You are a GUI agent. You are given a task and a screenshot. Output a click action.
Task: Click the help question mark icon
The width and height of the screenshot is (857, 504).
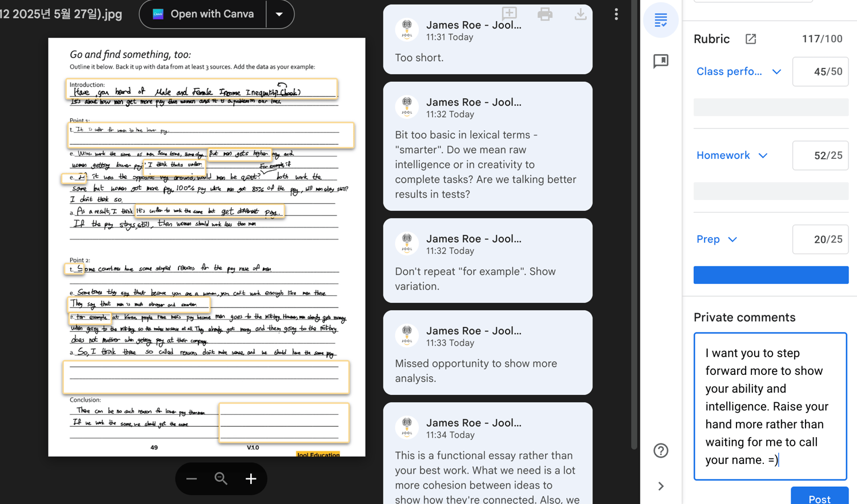(x=661, y=451)
